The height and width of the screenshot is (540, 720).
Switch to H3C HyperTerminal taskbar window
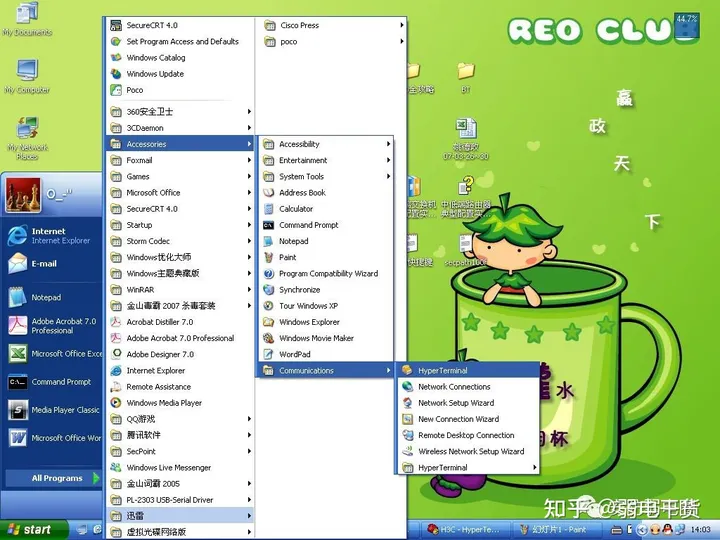[464, 529]
